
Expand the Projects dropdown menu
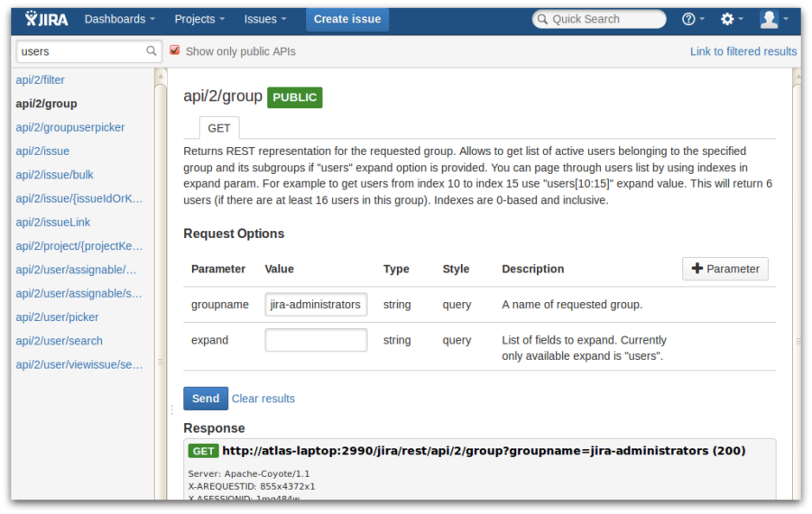coord(200,19)
